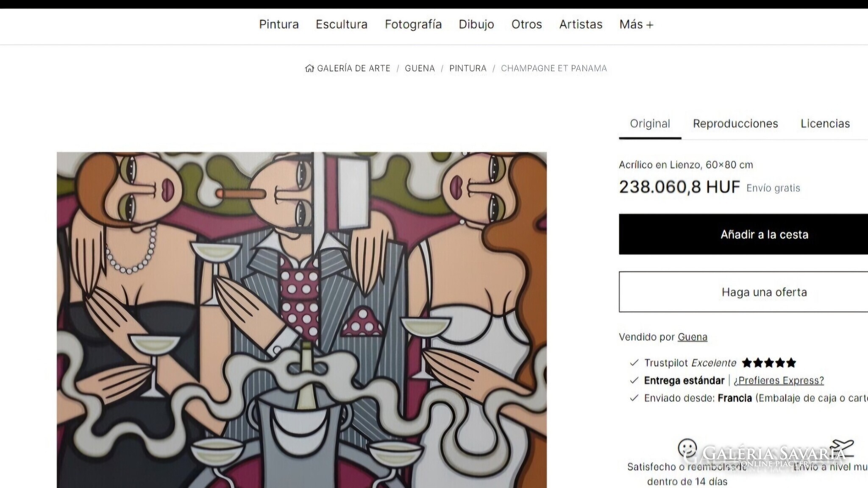
Task: Click the ¿Prefieres Express? link
Action: (779, 381)
